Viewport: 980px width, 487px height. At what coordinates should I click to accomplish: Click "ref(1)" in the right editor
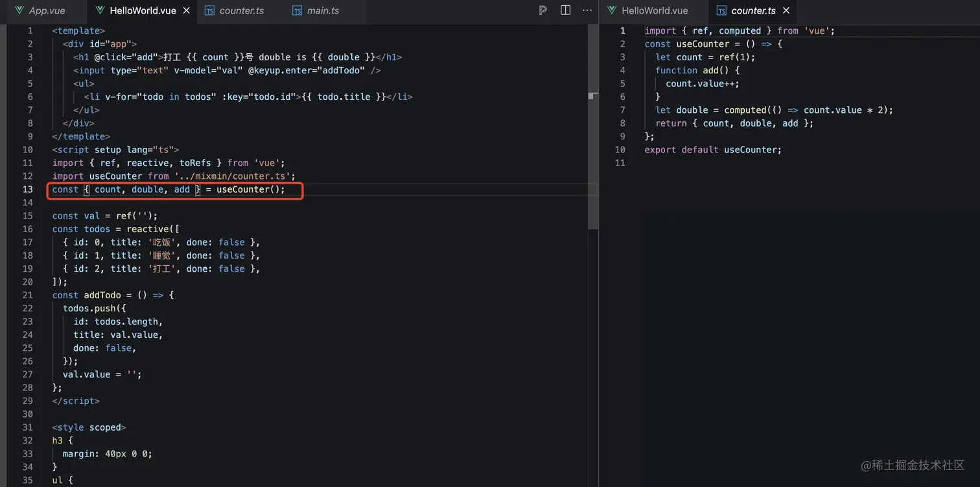pos(737,57)
